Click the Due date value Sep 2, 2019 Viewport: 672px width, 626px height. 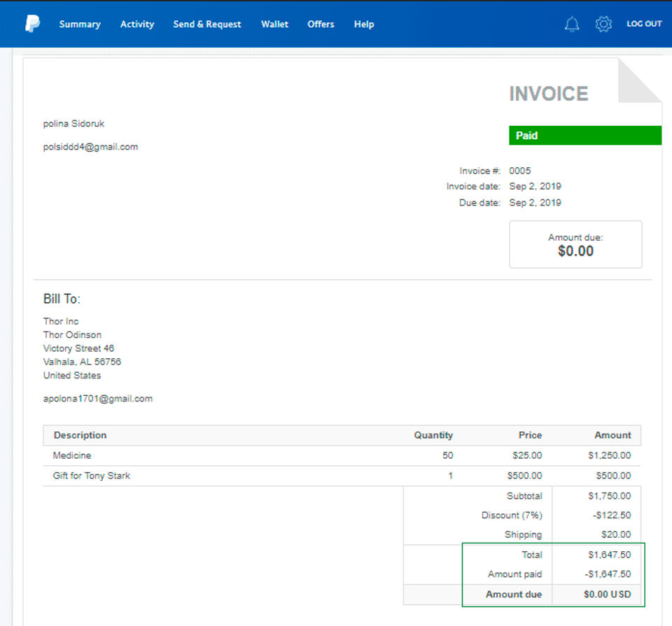[x=535, y=203]
